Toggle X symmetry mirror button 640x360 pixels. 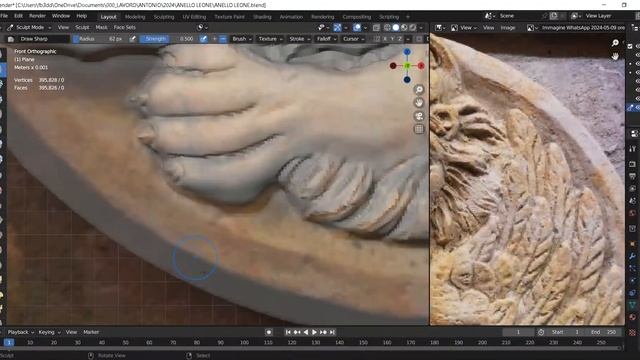point(385,39)
